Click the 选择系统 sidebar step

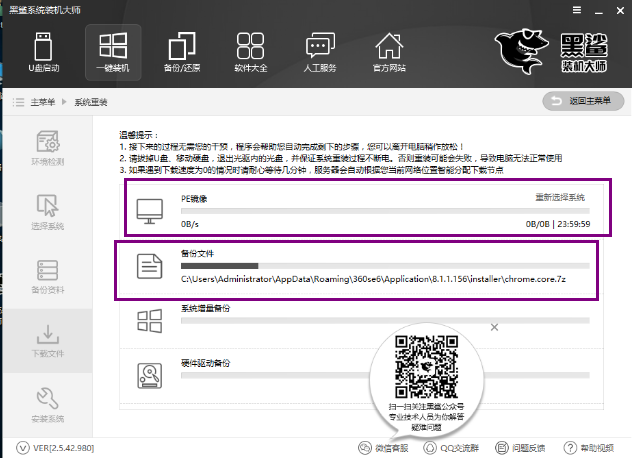(x=47, y=211)
